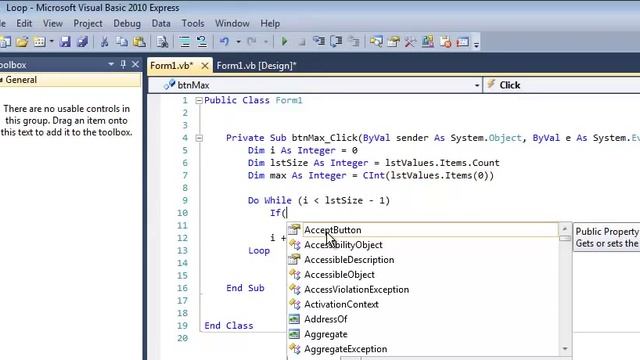Open the Undo history dropdown arrow
640x360 pixels.
click(x=238, y=42)
